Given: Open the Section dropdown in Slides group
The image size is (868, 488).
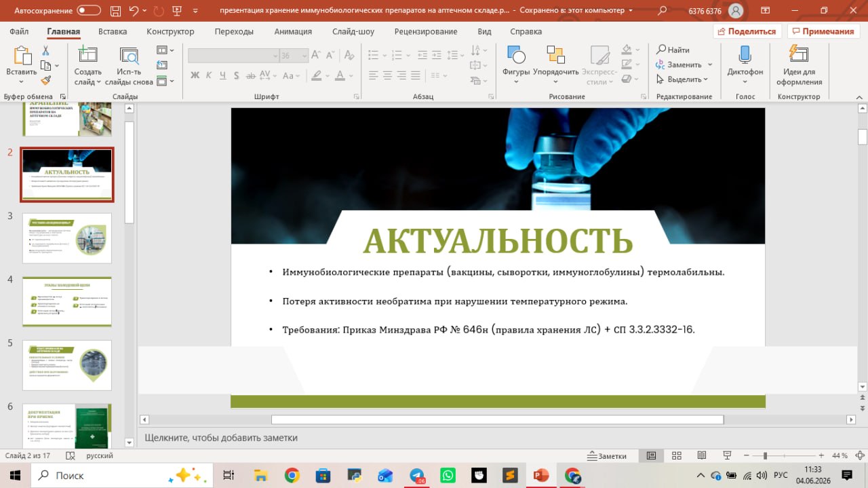Looking at the screenshot, I should pos(165,81).
